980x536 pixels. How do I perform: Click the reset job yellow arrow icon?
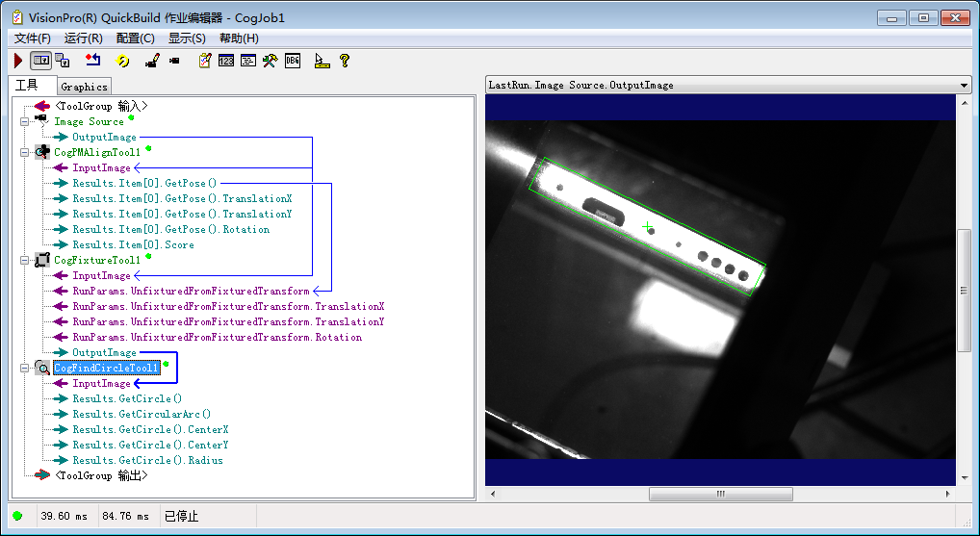123,61
